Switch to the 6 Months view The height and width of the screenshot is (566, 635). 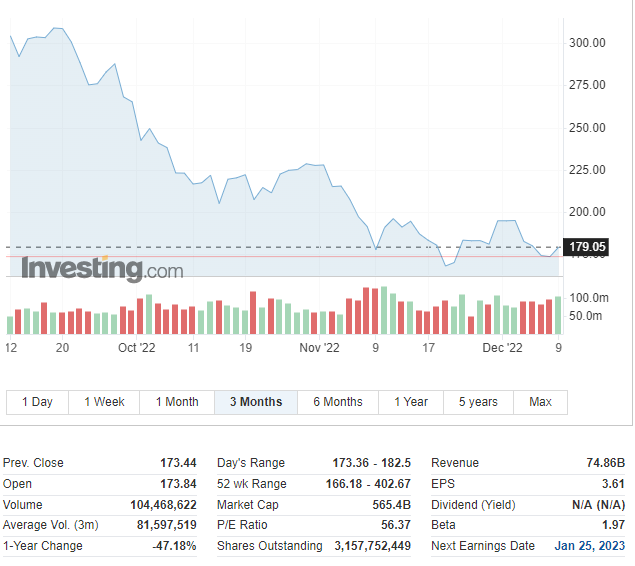pyautogui.click(x=338, y=402)
